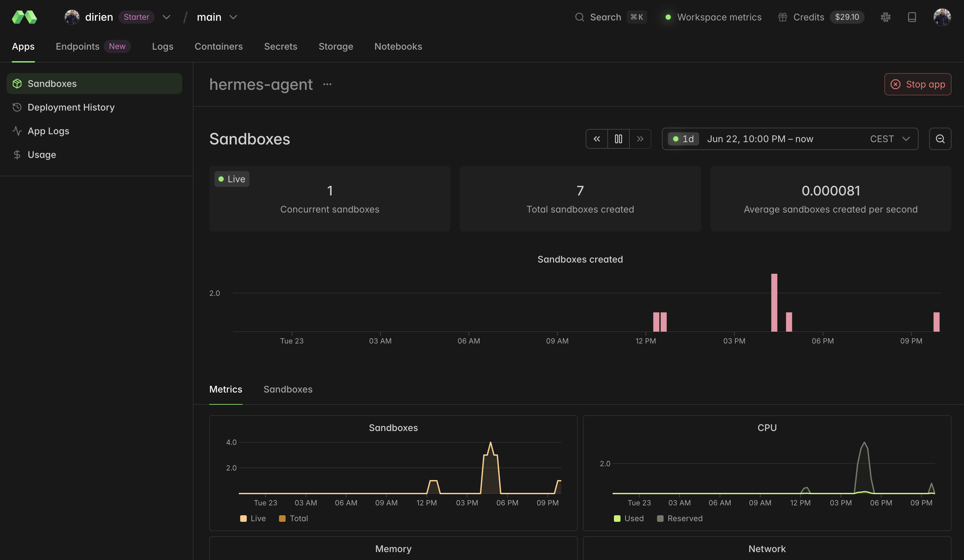964x560 pixels.
Task: Click the tallest bar near 04 PM
Action: (774, 303)
